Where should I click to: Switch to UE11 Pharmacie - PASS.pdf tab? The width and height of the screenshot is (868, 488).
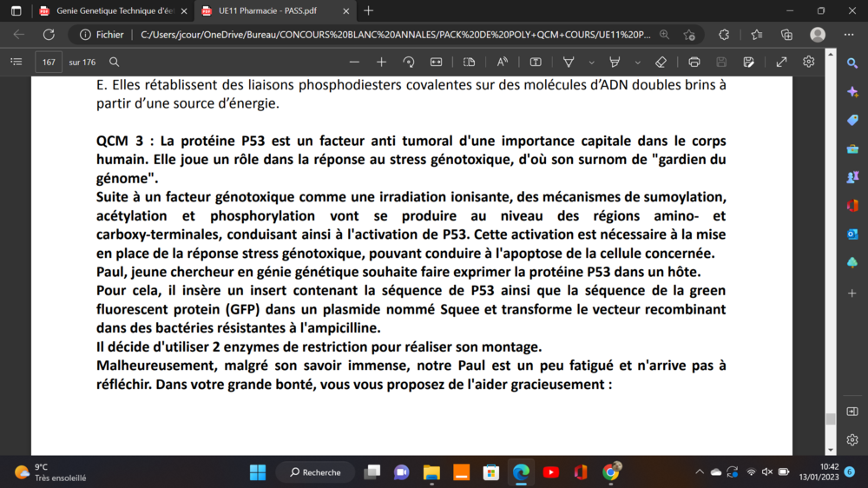[x=268, y=10]
